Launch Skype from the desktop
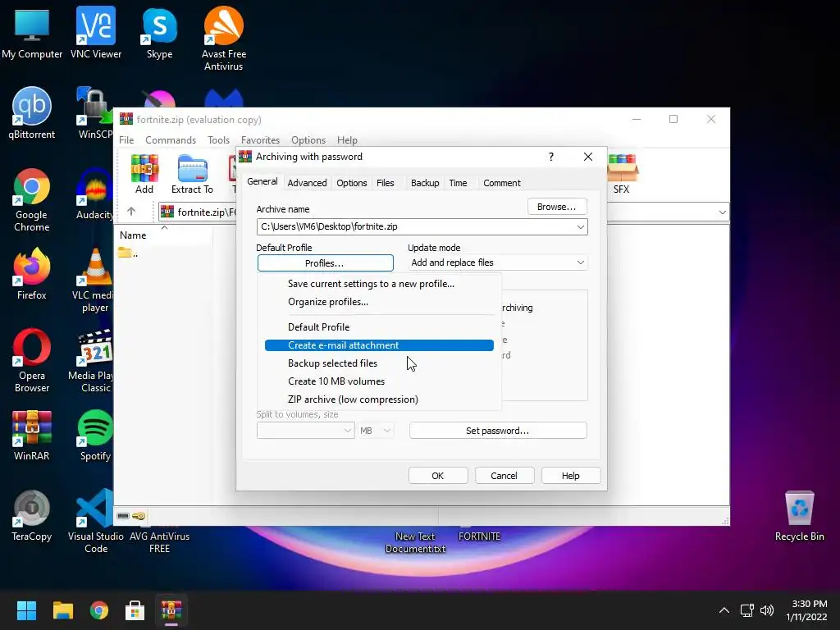Image resolution: width=840 pixels, height=630 pixels. pyautogui.click(x=159, y=33)
